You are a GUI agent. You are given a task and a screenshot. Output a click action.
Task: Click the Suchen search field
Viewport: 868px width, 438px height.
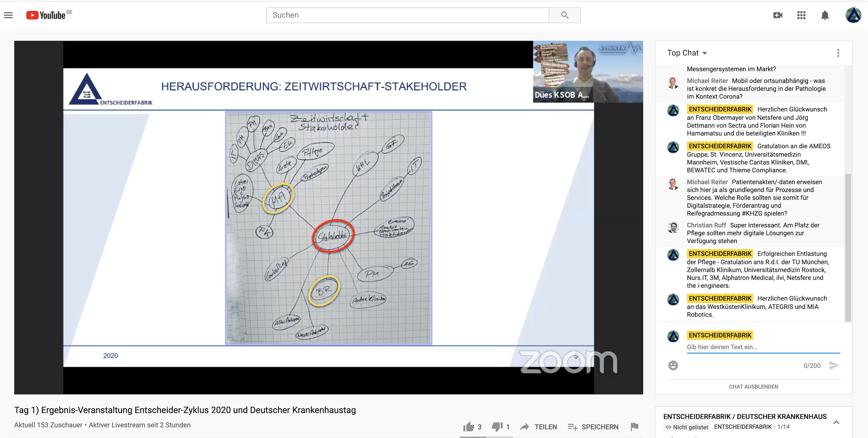click(x=408, y=15)
